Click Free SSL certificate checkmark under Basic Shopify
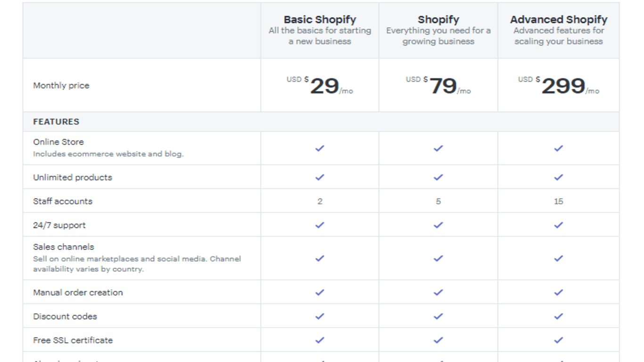644x362 pixels. tap(320, 340)
